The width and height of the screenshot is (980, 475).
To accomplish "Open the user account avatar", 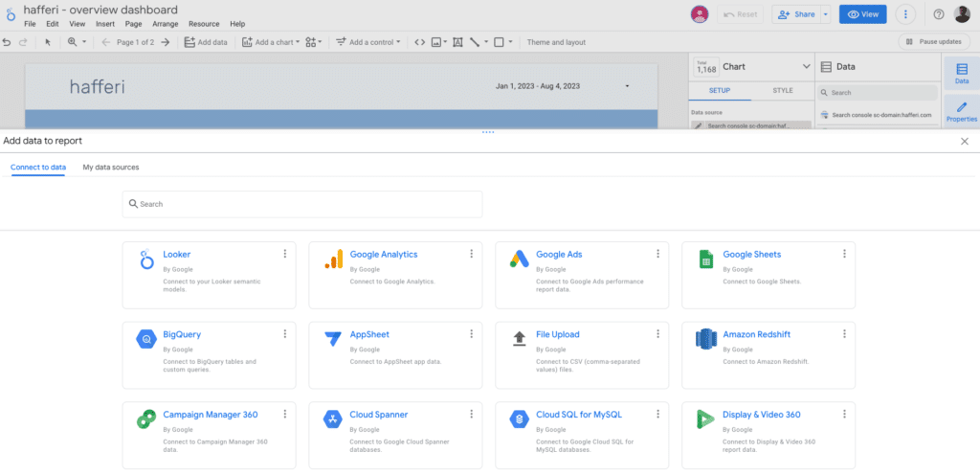I will point(962,14).
